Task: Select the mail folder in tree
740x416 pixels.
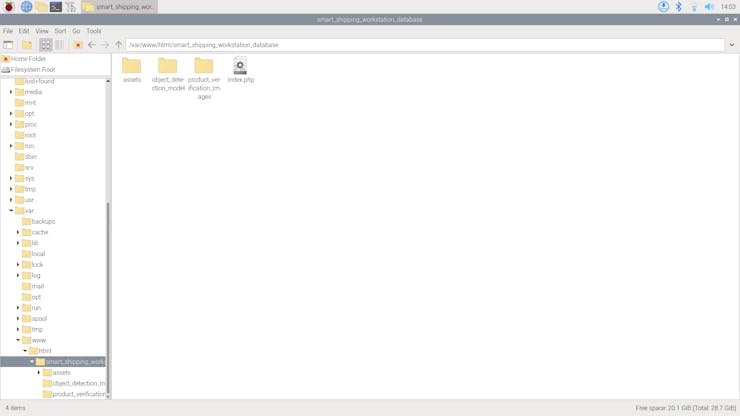Action: (34, 286)
